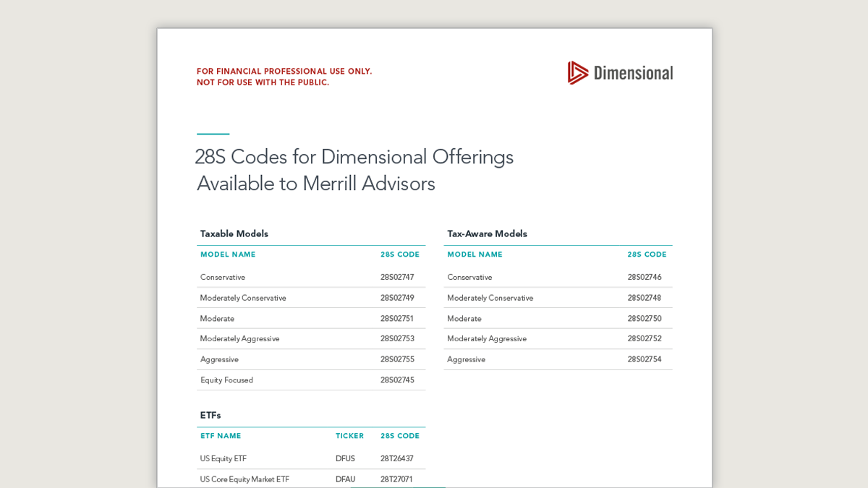
Task: Click the ETF NAME column header
Action: pos(221,436)
